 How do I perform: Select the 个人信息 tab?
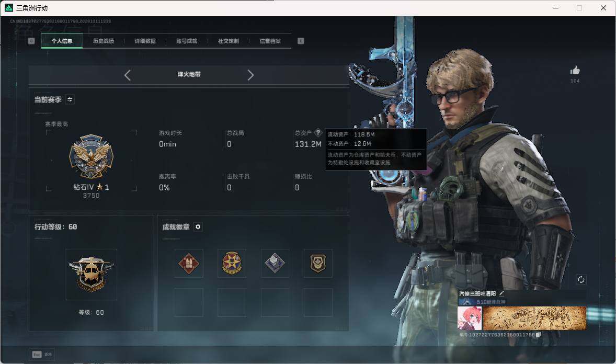pyautogui.click(x=62, y=41)
